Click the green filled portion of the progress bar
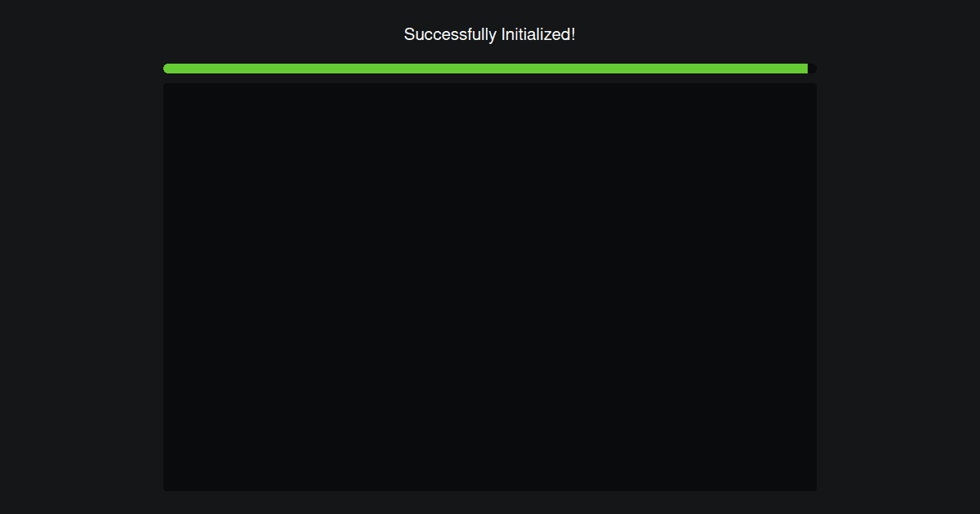 pyautogui.click(x=485, y=69)
